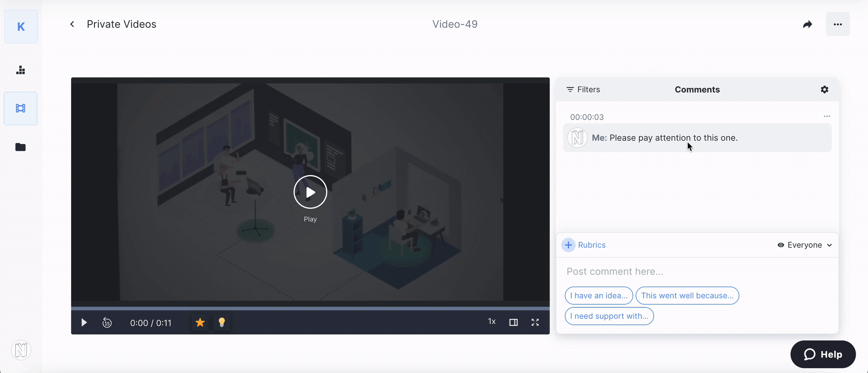Enter fullscreen mode
Screen dimensions: 868x373
tap(535, 322)
